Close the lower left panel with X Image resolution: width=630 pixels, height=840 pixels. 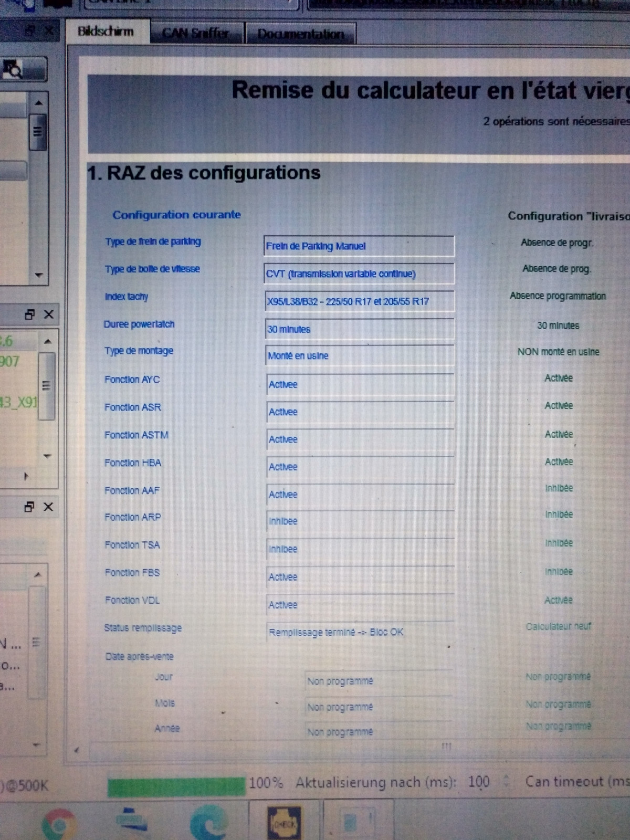(x=48, y=507)
